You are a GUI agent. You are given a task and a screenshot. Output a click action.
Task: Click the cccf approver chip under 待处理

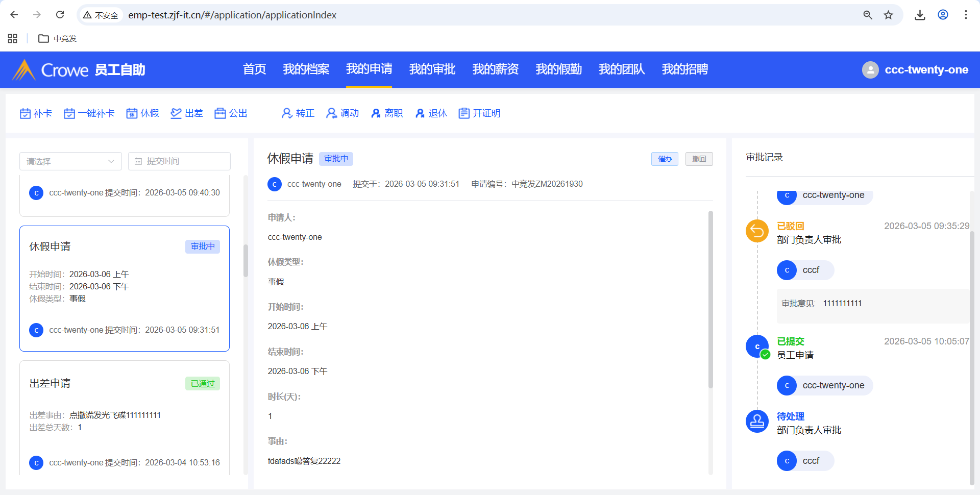click(x=805, y=461)
